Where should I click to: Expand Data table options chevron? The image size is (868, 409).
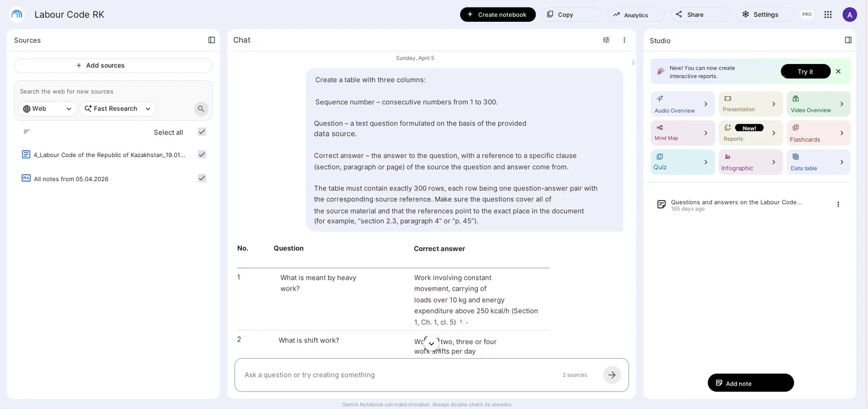(x=842, y=162)
